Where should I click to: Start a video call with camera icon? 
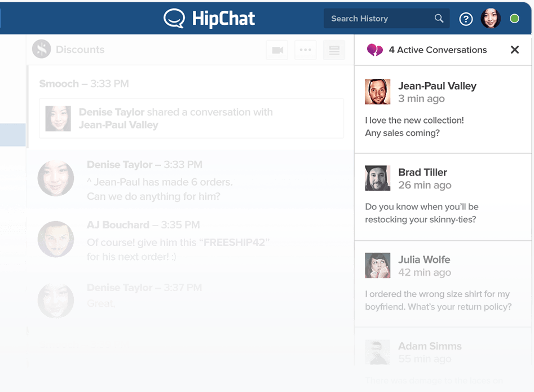pyautogui.click(x=277, y=50)
